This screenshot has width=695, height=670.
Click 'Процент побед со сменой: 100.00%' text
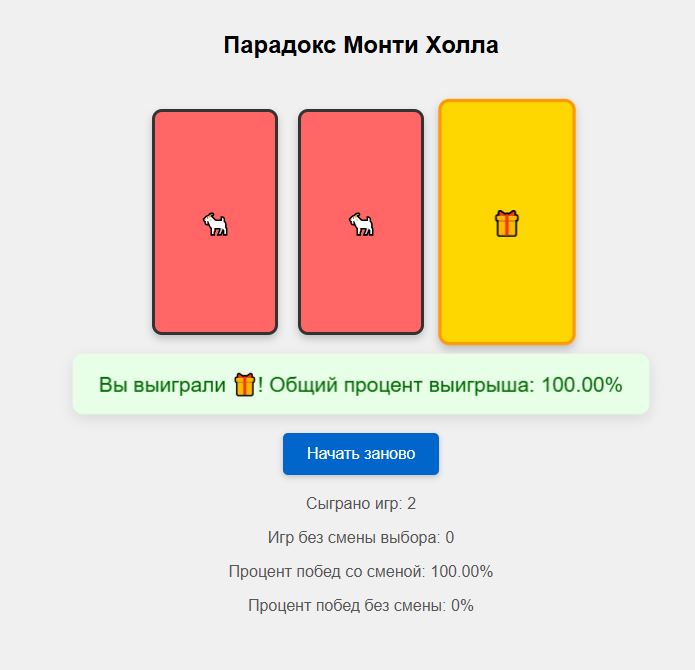(x=361, y=571)
